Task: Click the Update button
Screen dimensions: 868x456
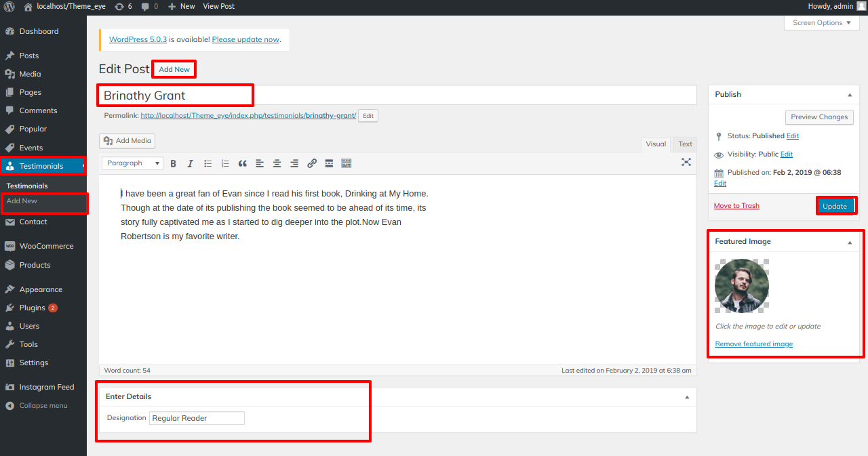Action: (835, 207)
